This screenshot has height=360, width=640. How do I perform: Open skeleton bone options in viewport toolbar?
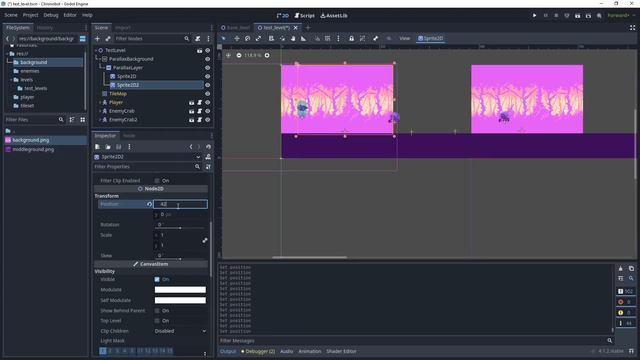tap(376, 38)
